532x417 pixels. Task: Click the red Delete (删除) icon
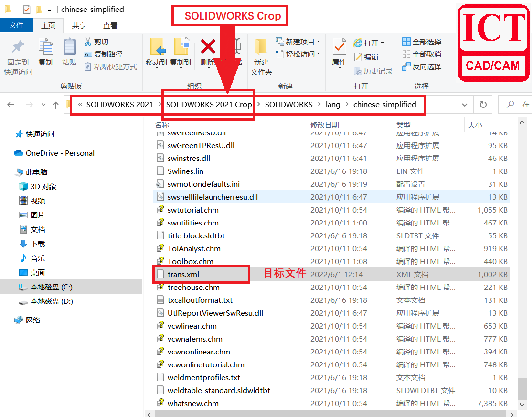click(x=208, y=47)
